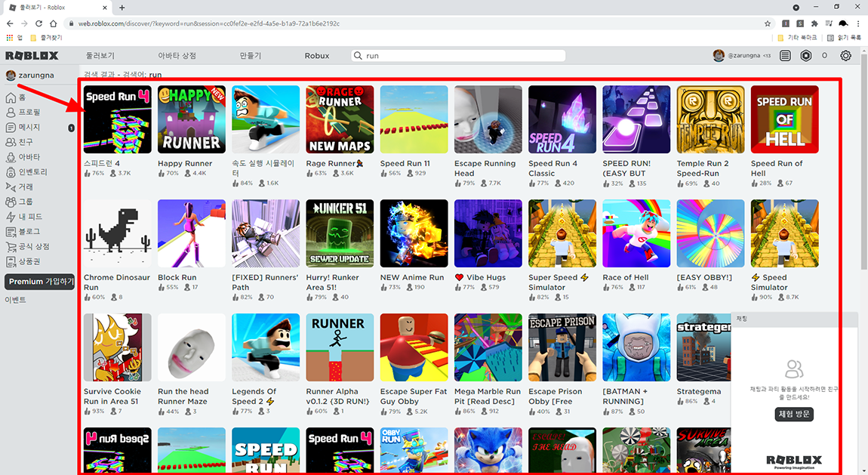Viewport: 868px width, 475px height.
Task: Open the Avatar Shop menu item
Action: point(177,55)
